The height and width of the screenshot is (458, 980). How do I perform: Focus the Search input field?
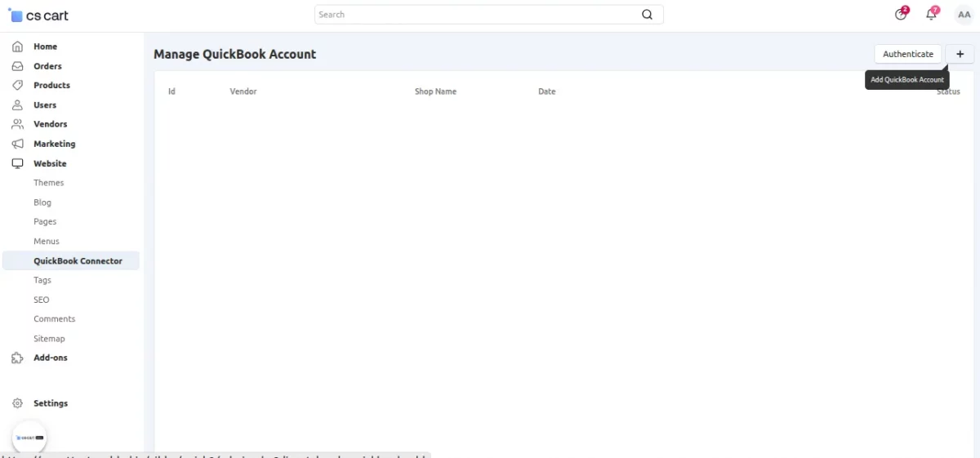(x=488, y=15)
